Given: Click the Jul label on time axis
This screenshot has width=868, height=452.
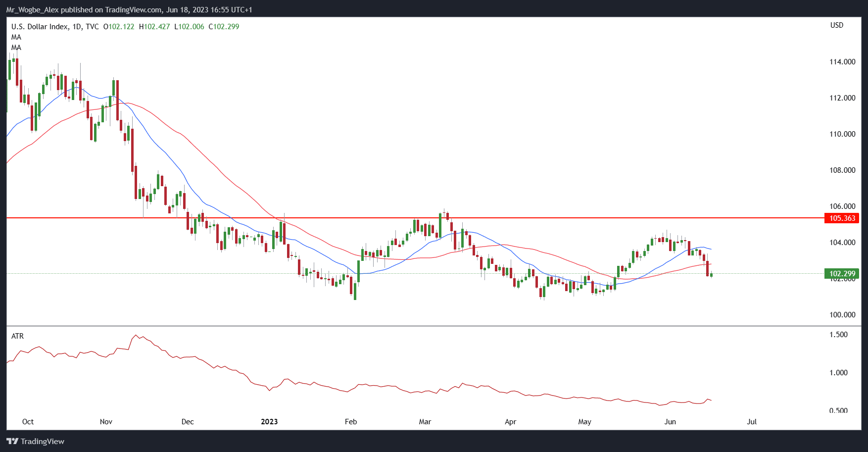Looking at the screenshot, I should (x=752, y=422).
